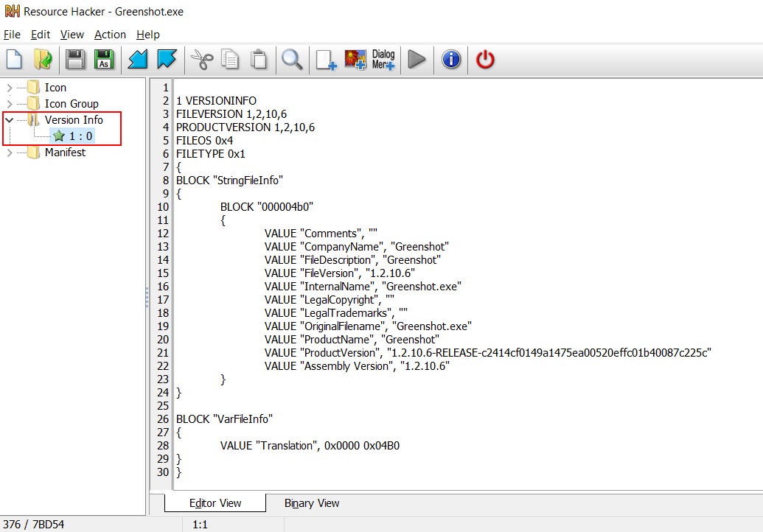Click the blue Info icon
Screen dimensions: 763x532
(451, 60)
